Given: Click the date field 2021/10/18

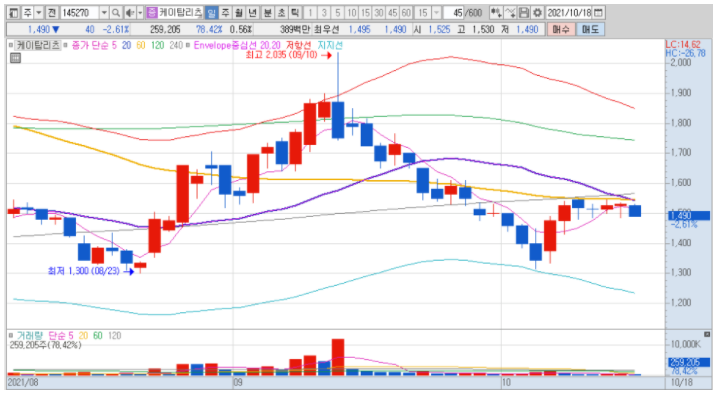Looking at the screenshot, I should tap(569, 13).
